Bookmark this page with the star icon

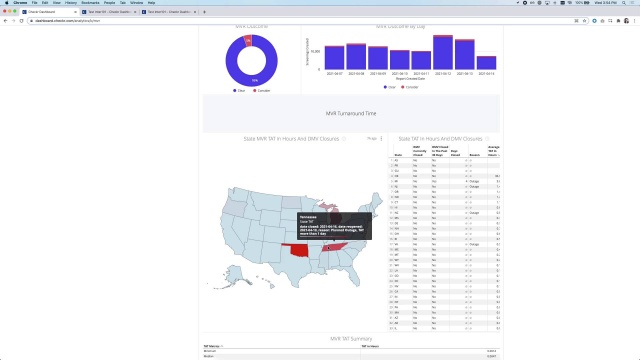click(x=584, y=21)
